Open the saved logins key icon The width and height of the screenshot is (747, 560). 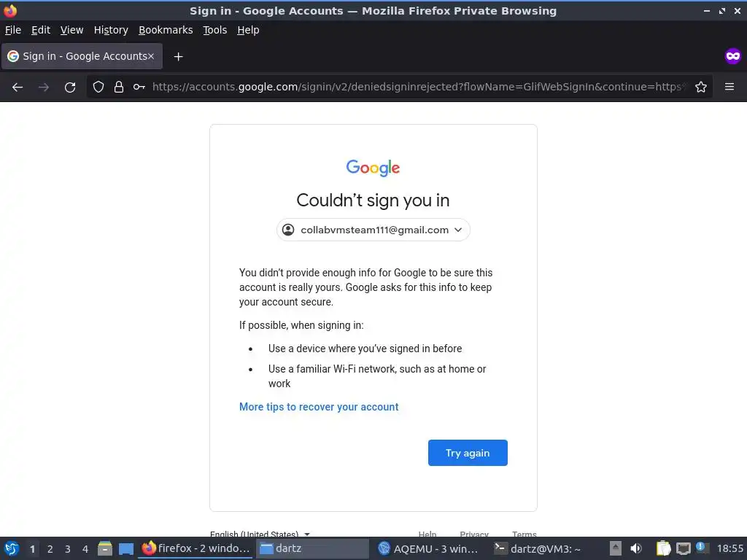coord(139,87)
